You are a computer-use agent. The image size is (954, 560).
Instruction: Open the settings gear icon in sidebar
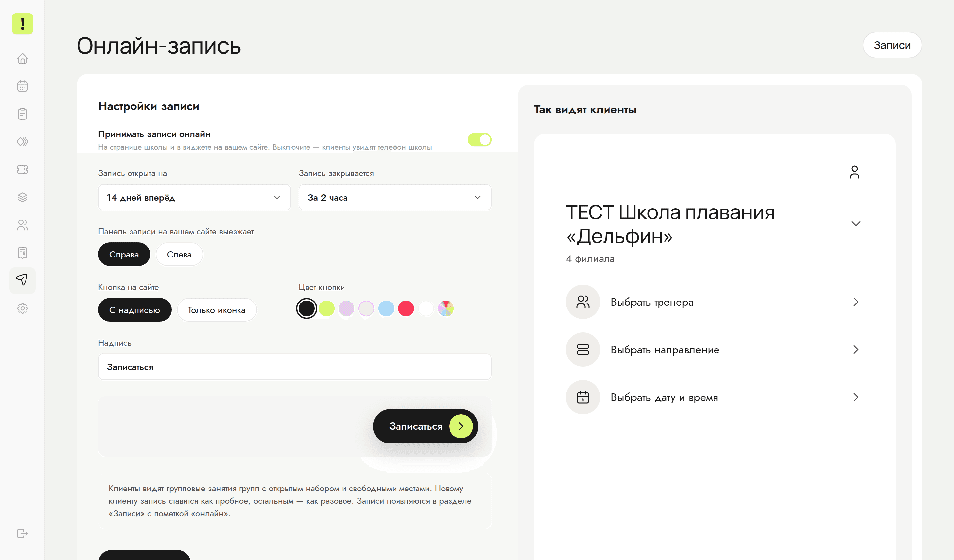click(22, 308)
